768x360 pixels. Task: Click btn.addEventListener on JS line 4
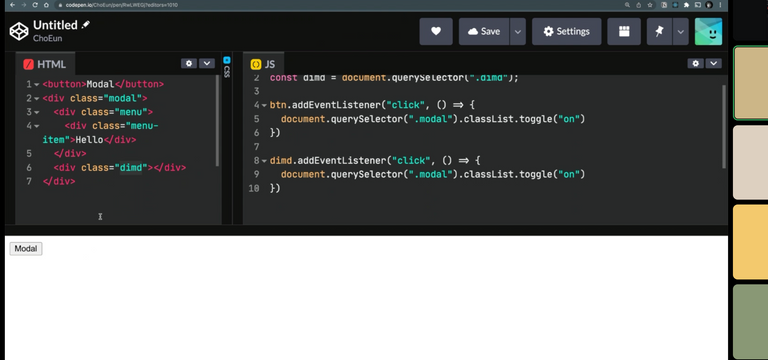pyautogui.click(x=326, y=105)
